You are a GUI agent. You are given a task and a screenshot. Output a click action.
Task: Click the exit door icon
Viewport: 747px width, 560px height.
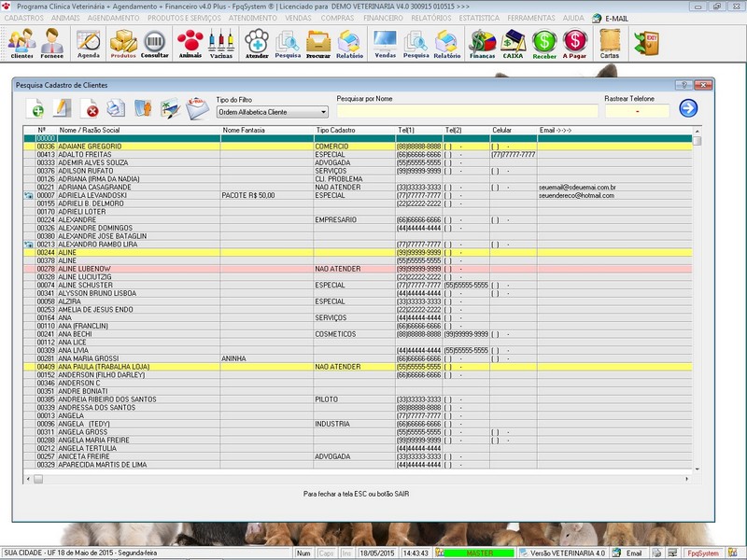coord(647,43)
